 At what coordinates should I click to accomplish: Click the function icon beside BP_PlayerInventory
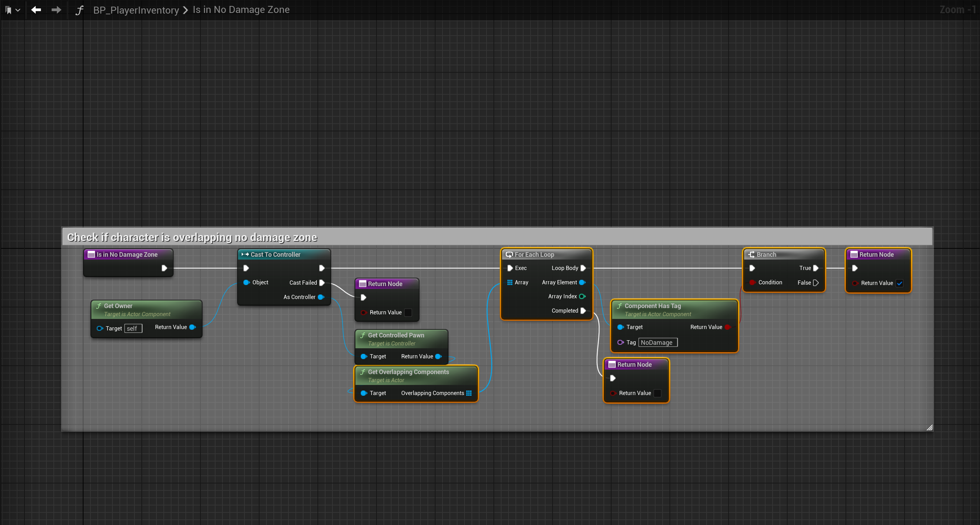pos(79,10)
